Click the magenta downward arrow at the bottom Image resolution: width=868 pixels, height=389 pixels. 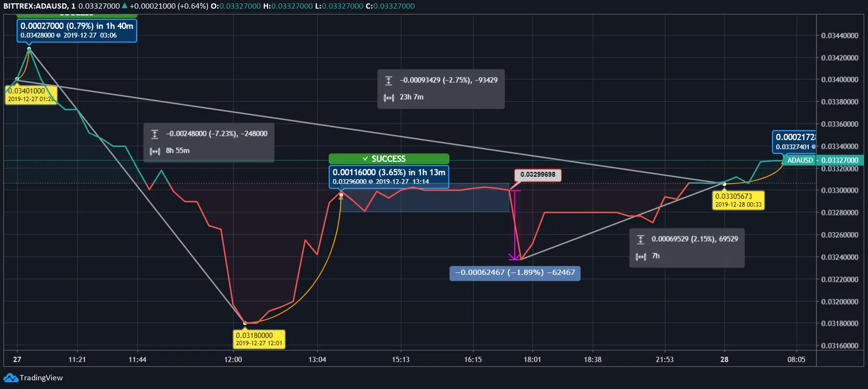pos(514,257)
